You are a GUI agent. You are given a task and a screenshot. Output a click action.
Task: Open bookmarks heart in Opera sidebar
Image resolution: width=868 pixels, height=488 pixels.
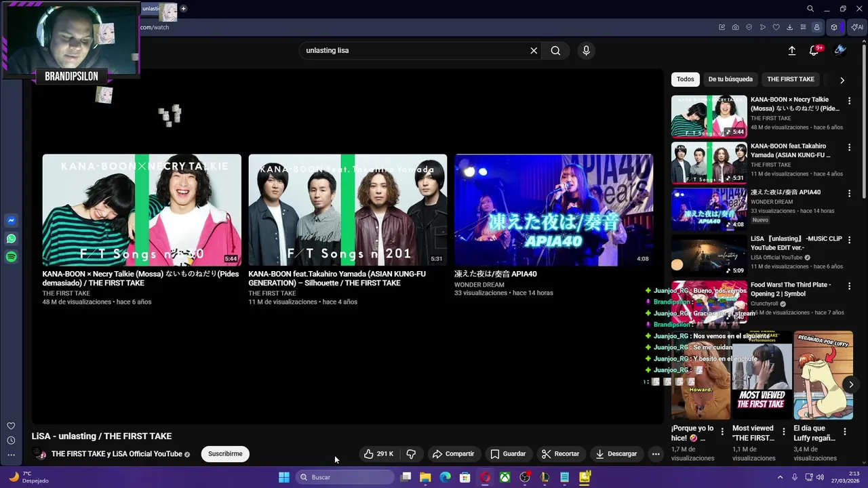point(11,426)
